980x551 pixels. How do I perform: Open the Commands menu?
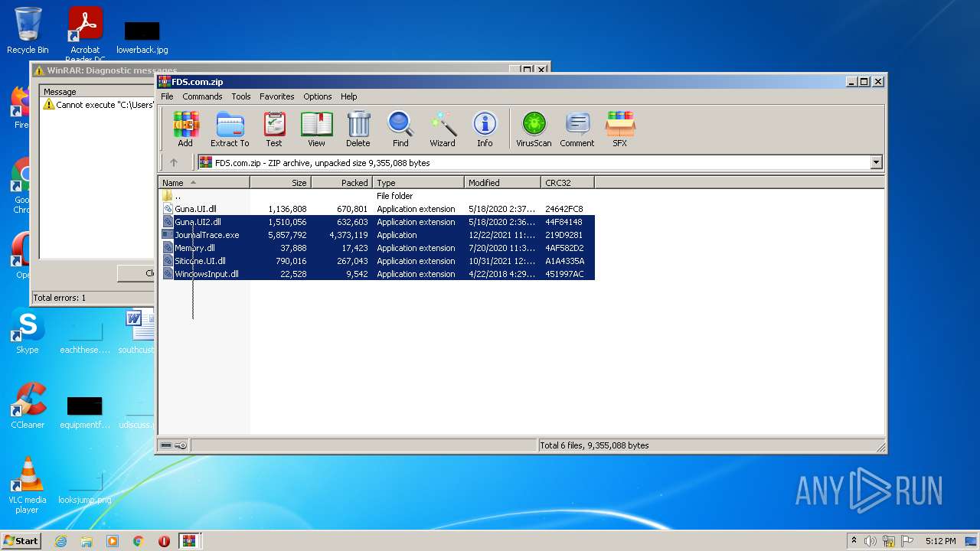click(202, 96)
